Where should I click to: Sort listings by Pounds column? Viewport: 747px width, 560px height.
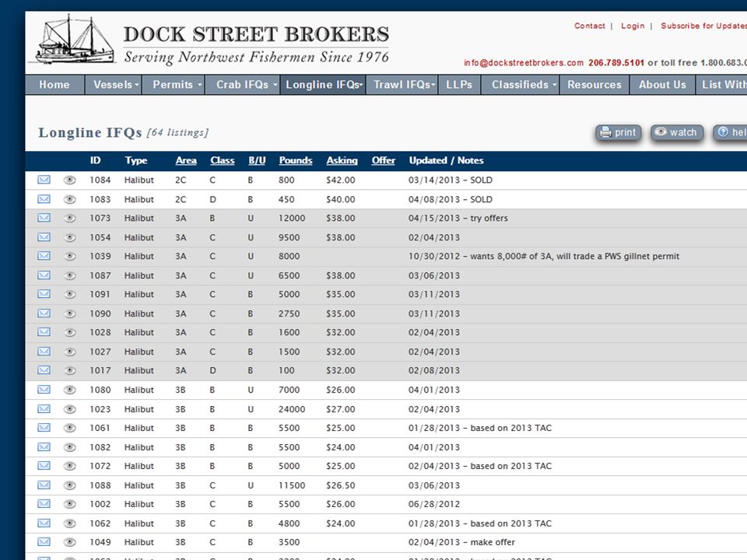[x=296, y=160]
